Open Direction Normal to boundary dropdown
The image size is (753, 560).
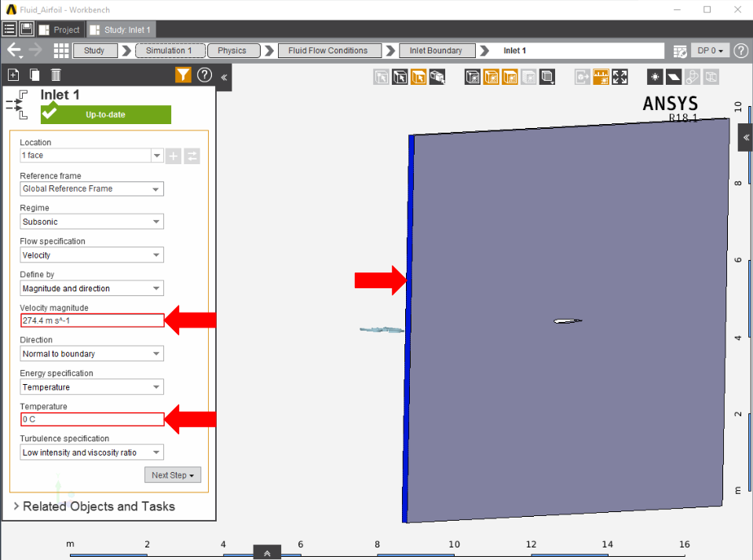[x=92, y=354]
